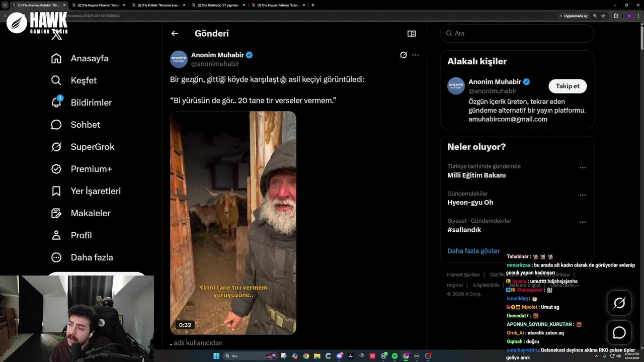The width and height of the screenshot is (644, 362).
Task: Open the post's three-dot more menu
Action: pos(415,55)
